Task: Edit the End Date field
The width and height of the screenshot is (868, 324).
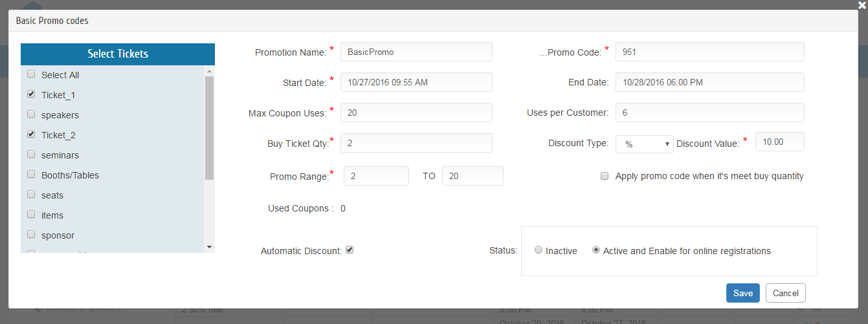Action: (x=710, y=82)
